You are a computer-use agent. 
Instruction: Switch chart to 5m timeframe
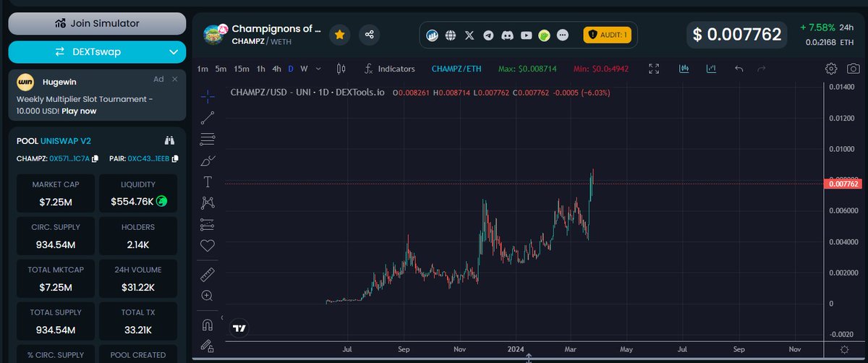[x=221, y=69]
